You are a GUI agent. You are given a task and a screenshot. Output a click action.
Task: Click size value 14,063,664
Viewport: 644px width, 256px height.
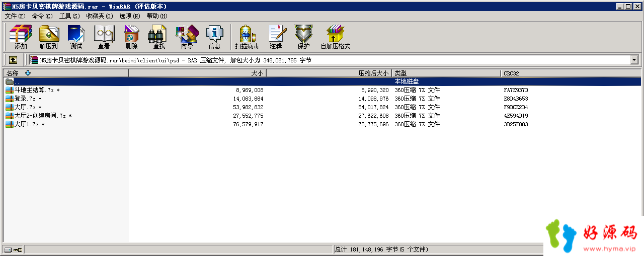(x=248, y=99)
